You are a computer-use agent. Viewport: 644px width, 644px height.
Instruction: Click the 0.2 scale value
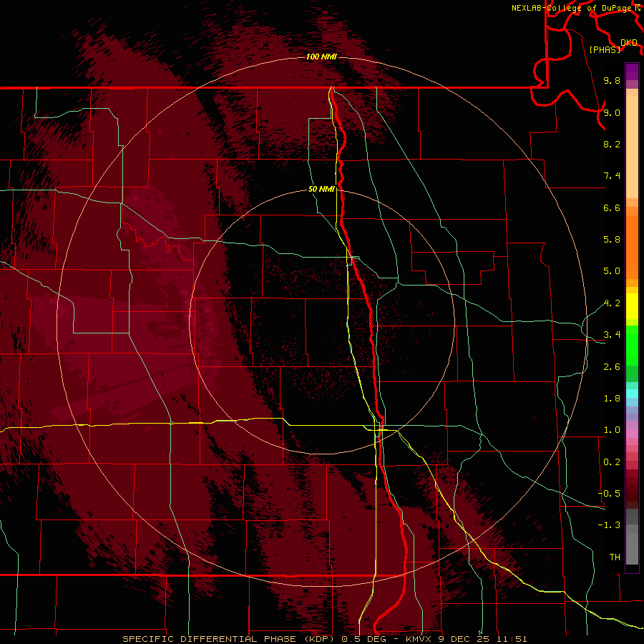click(x=612, y=462)
